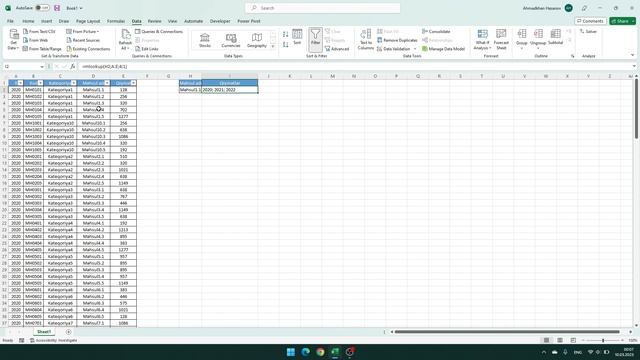
Task: Save workbook with the Save icon
Action: (57, 8)
